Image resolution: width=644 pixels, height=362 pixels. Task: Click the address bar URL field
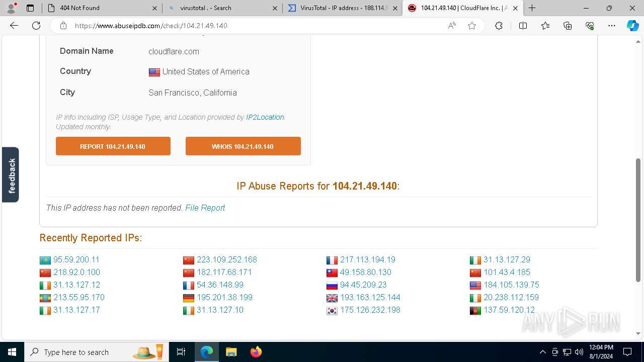(257, 26)
